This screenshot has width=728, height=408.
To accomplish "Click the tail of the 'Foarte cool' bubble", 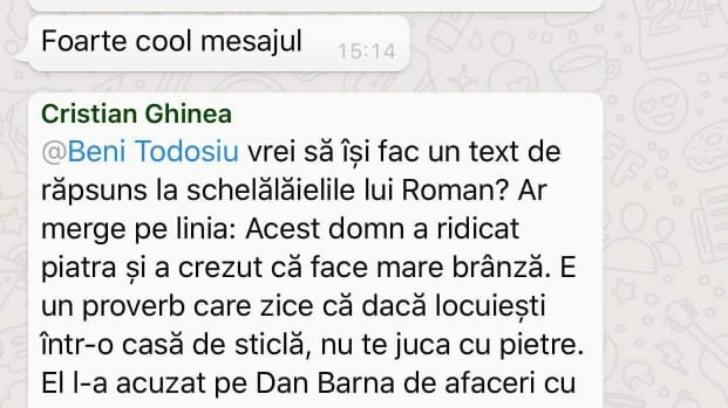I will tap(21, 57).
